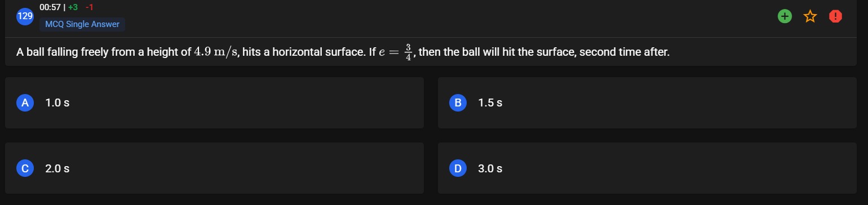This screenshot has height=205, width=868.
Task: Choose answer text 2.0 s
Action: [x=57, y=168]
